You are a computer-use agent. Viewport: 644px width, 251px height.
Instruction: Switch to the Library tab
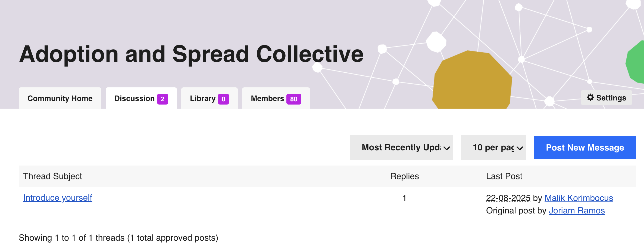[x=203, y=99]
